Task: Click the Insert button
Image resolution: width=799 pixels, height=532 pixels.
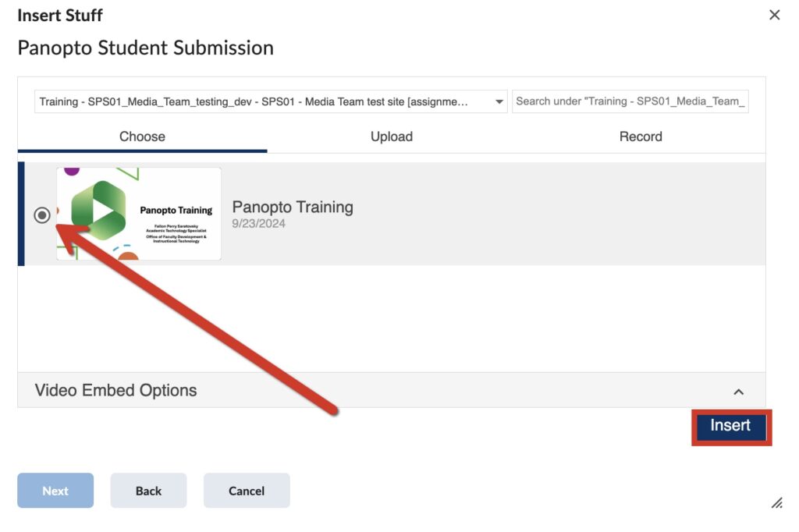Action: (730, 427)
